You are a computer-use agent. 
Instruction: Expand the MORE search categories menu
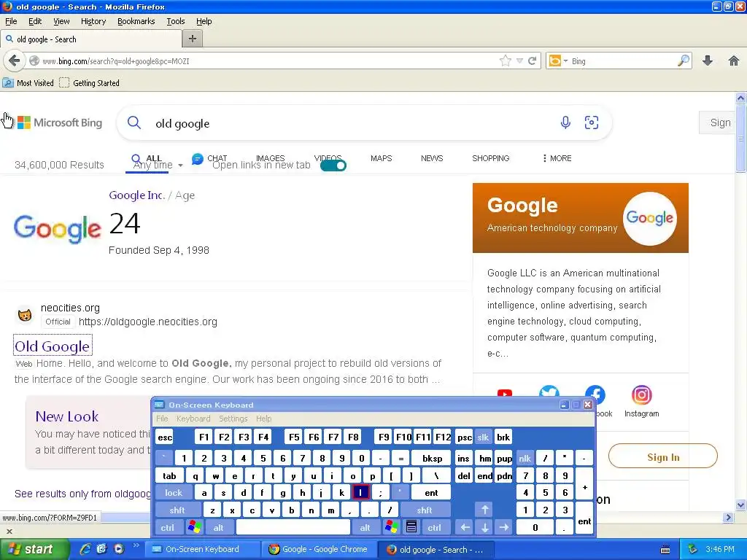pos(557,158)
